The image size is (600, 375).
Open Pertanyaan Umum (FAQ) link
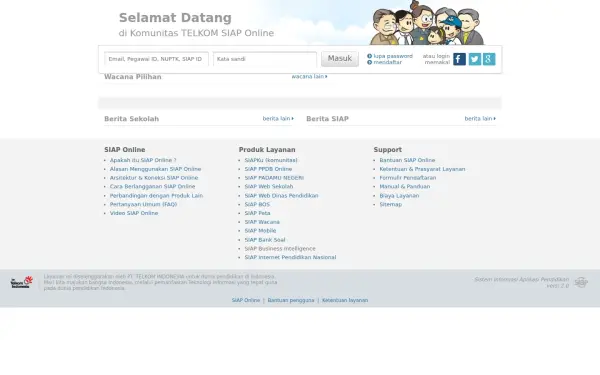[143, 204]
